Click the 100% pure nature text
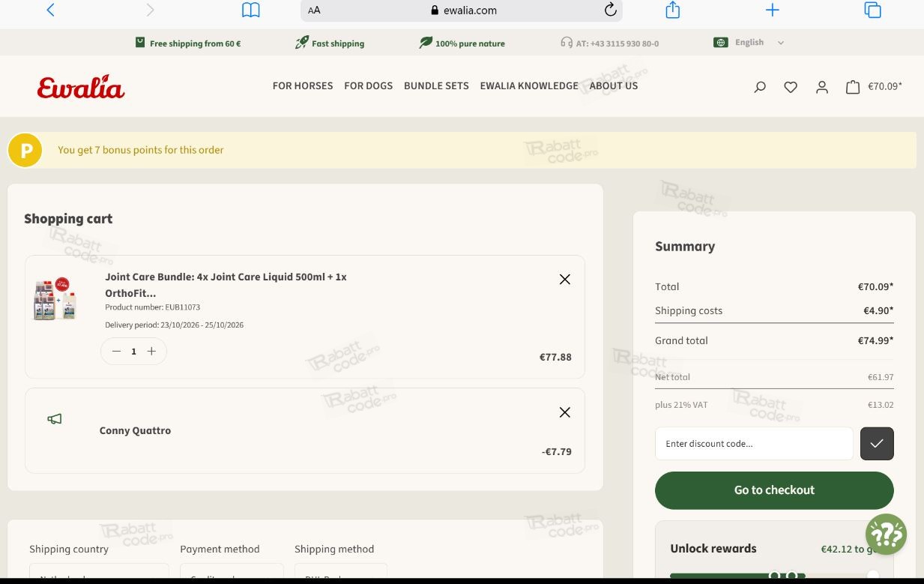Screen dimensions: 924x584 [470, 43]
